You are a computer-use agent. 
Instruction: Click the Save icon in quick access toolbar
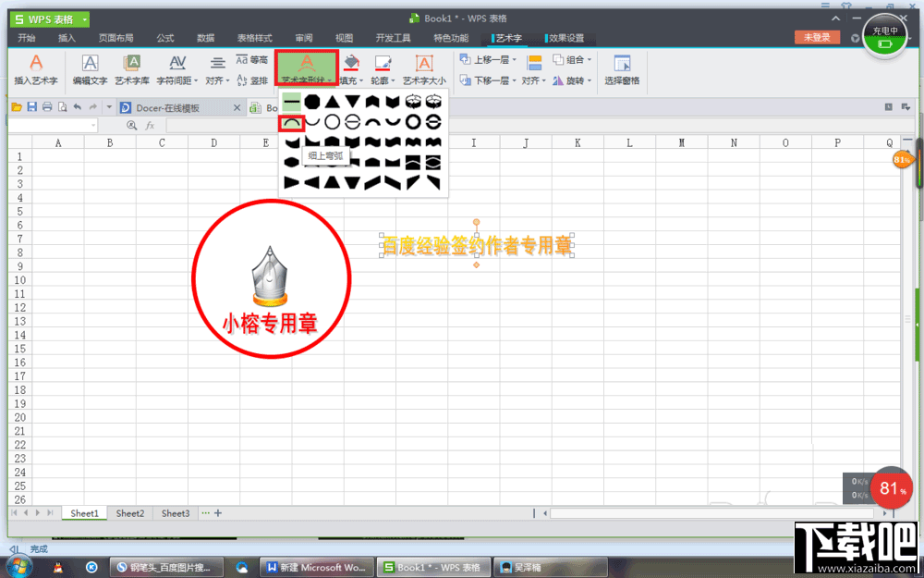pyautogui.click(x=31, y=106)
